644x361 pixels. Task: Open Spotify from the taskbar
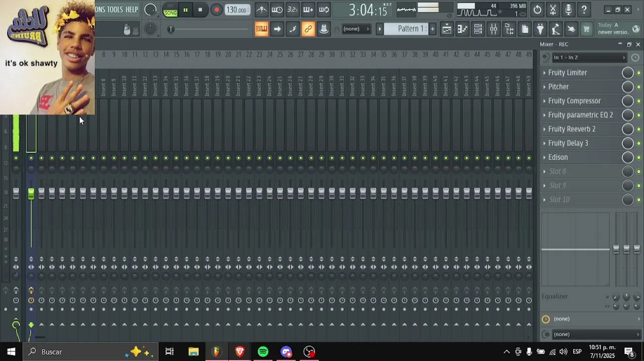263,351
